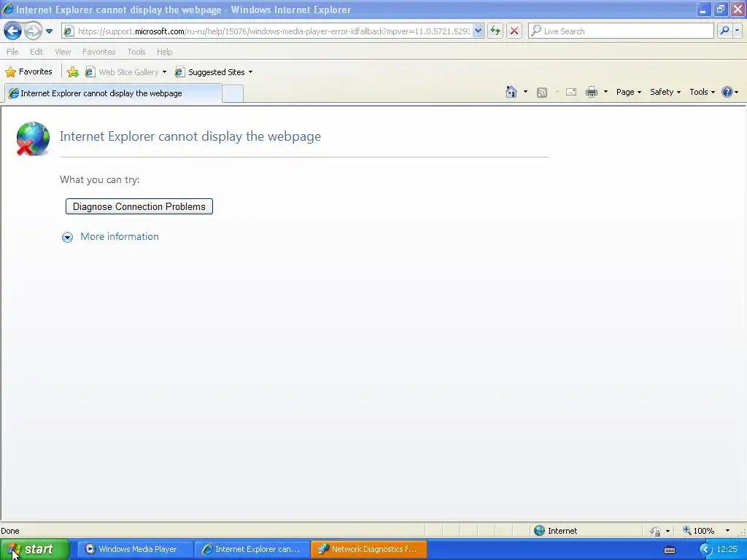Click the 12:25 system clock
This screenshot has height=560, width=747.
[x=727, y=550]
